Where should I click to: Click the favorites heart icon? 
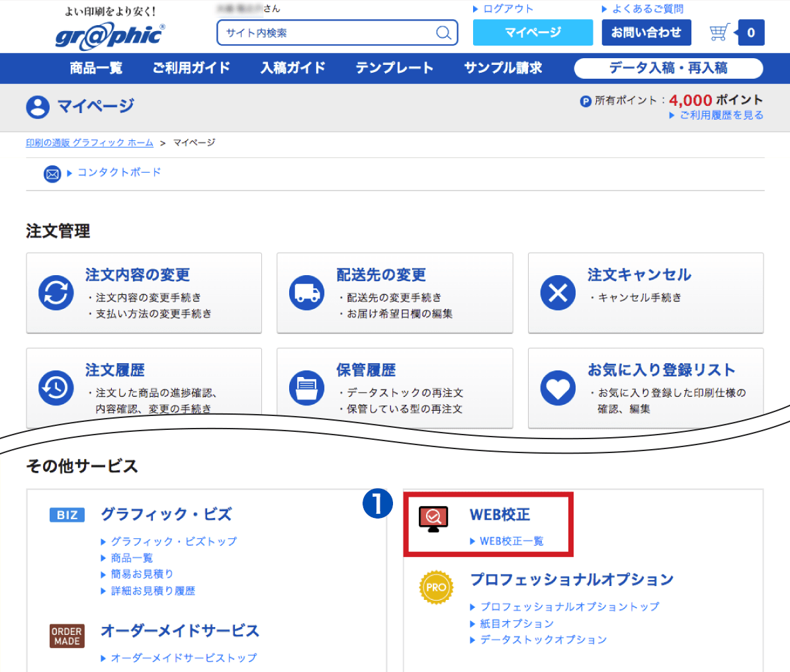coord(558,388)
